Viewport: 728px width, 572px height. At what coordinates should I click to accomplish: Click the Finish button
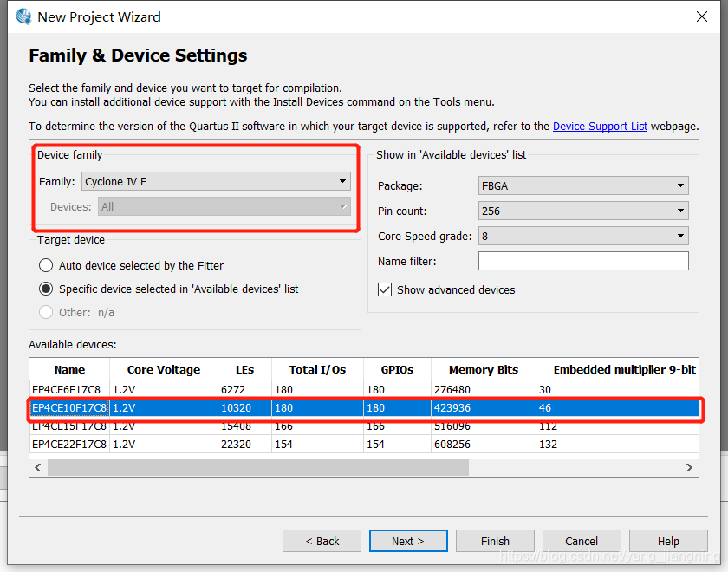click(x=495, y=541)
